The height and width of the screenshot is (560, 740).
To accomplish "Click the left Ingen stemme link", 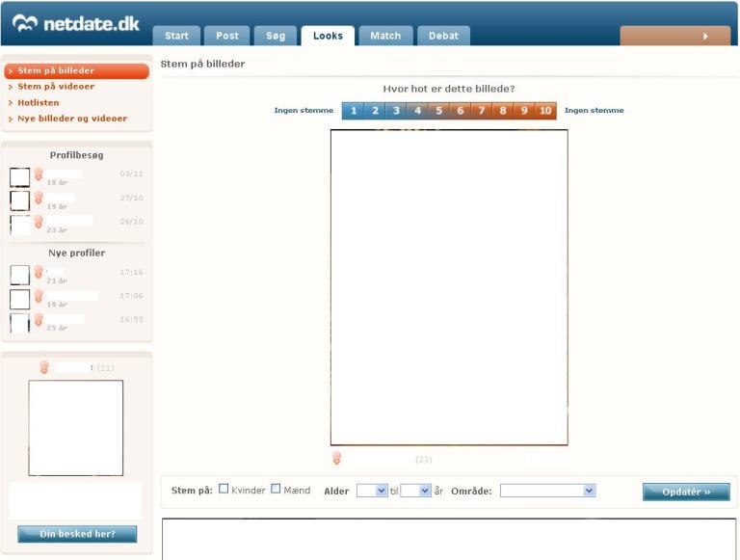I will 304,111.
